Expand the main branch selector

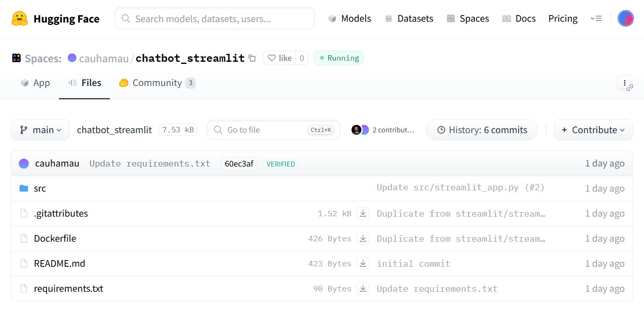tap(40, 130)
